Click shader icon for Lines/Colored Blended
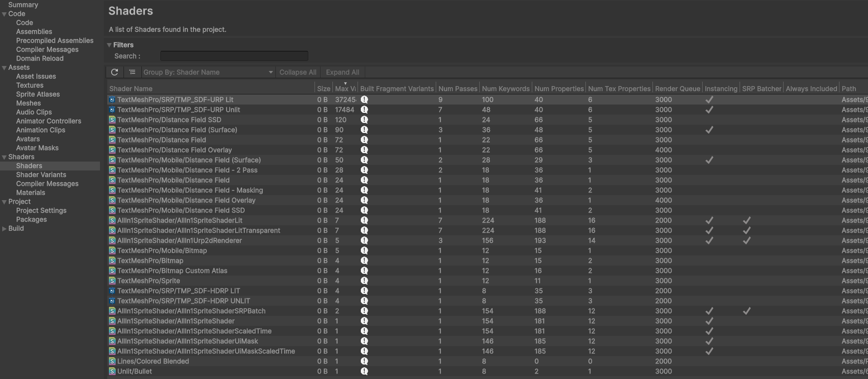Viewport: 868px width, 379px height. pyautogui.click(x=112, y=361)
